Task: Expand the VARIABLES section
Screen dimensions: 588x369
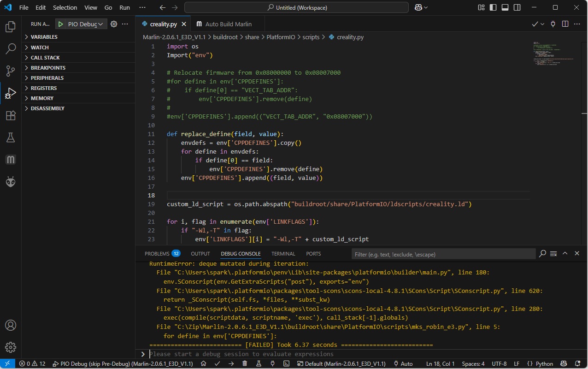Action: pyautogui.click(x=44, y=37)
